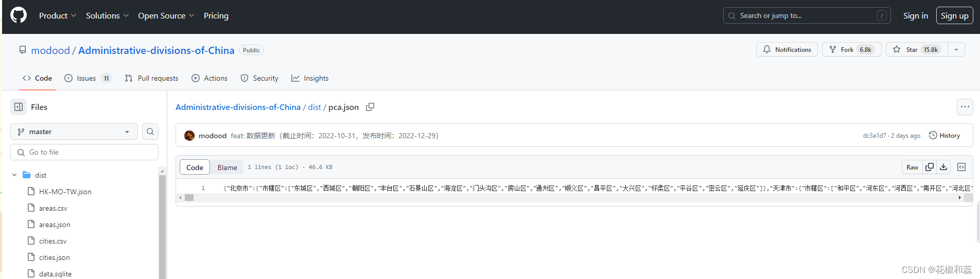Expand the Product menu
The height and width of the screenshot is (279, 980).
(x=58, y=16)
